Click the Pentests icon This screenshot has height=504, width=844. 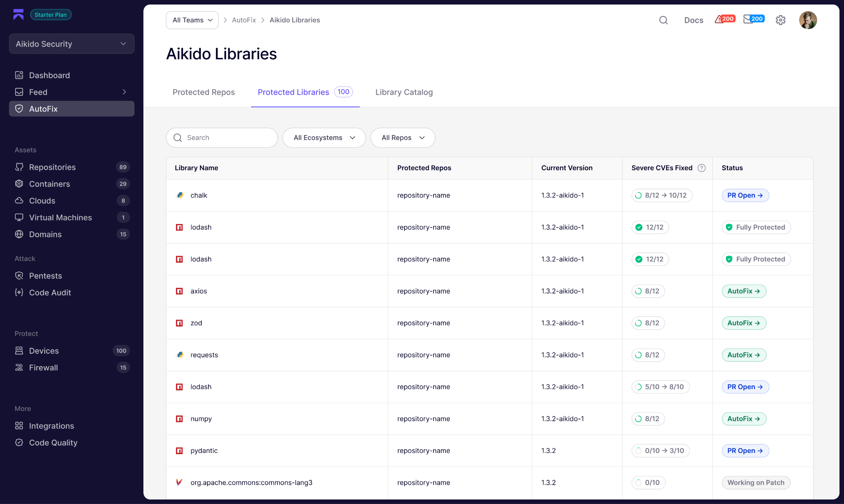(19, 275)
